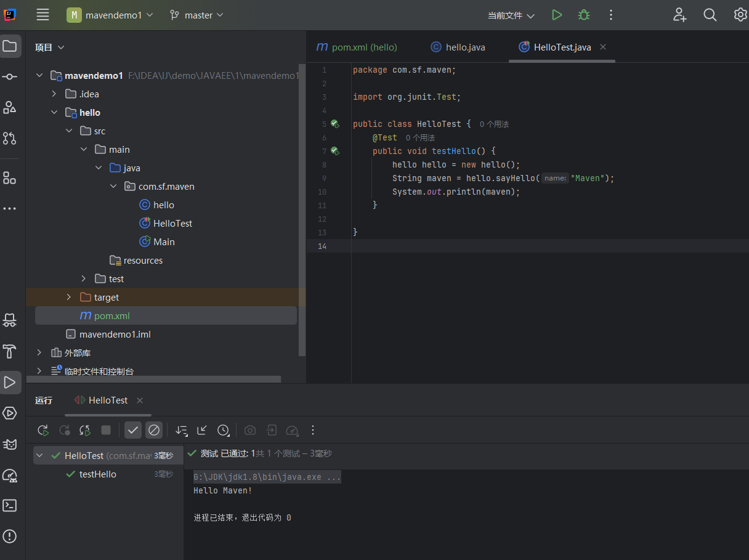
Task: Click the Search Everywhere magnifier icon
Action: [x=710, y=15]
